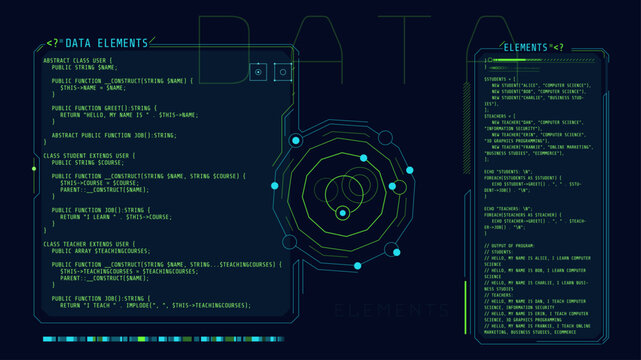Viewport: 641px width, 360px height.
Task: Click the NEW STUDENT("ALICE") line
Action: coord(541,85)
